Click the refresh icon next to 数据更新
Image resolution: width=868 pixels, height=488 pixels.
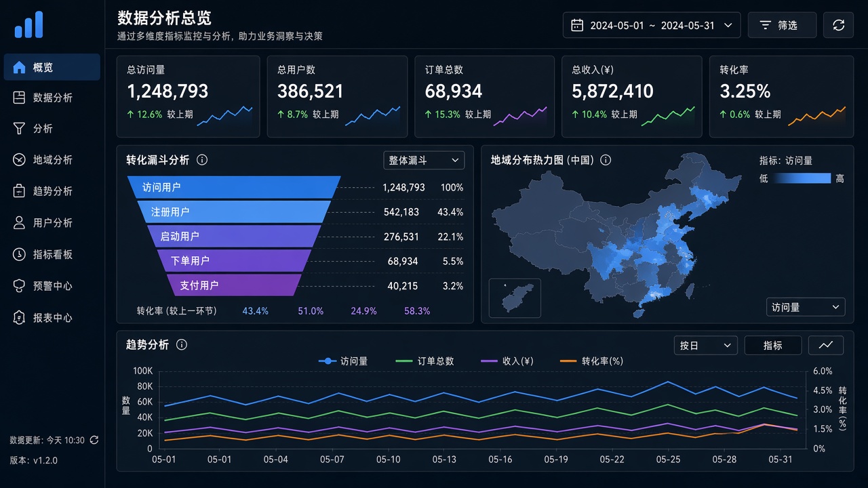(x=94, y=440)
